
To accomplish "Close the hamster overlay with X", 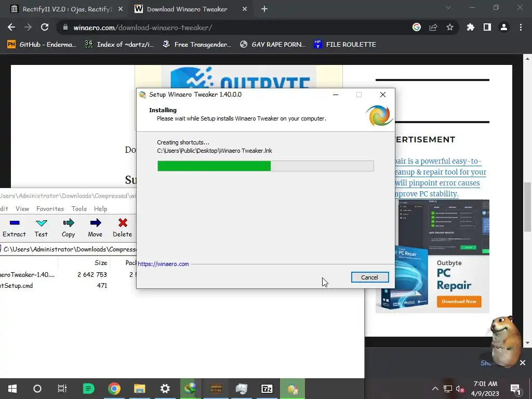I will [523, 363].
